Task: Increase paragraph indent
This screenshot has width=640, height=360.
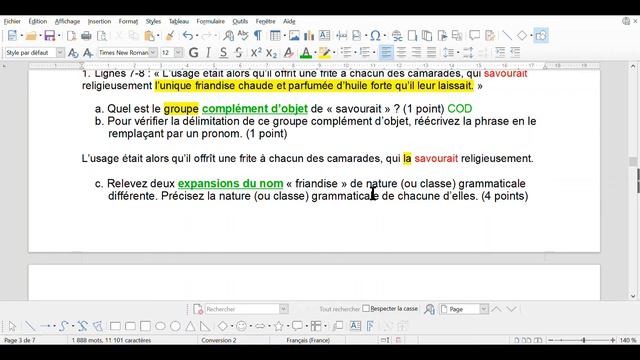Action: 500,53
